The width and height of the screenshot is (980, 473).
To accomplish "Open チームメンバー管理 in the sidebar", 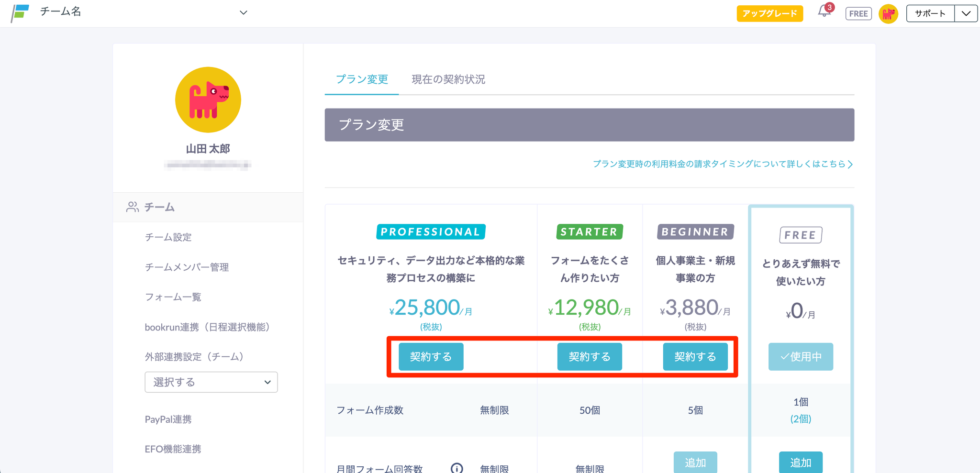I will [x=187, y=267].
